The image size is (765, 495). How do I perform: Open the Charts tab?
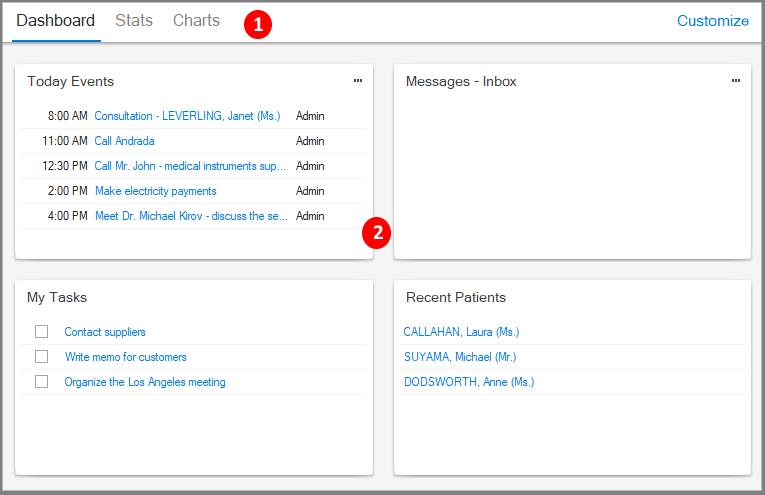click(x=196, y=21)
